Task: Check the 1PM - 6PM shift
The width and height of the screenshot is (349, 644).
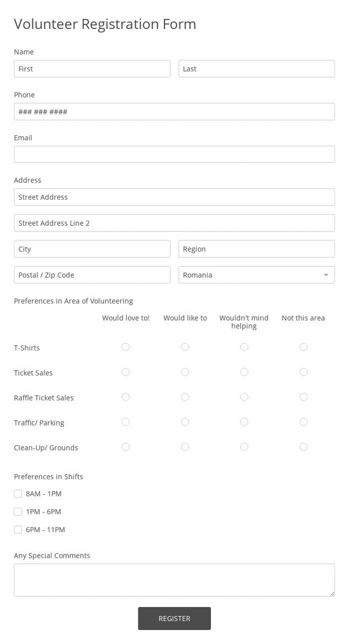Action: tap(18, 511)
